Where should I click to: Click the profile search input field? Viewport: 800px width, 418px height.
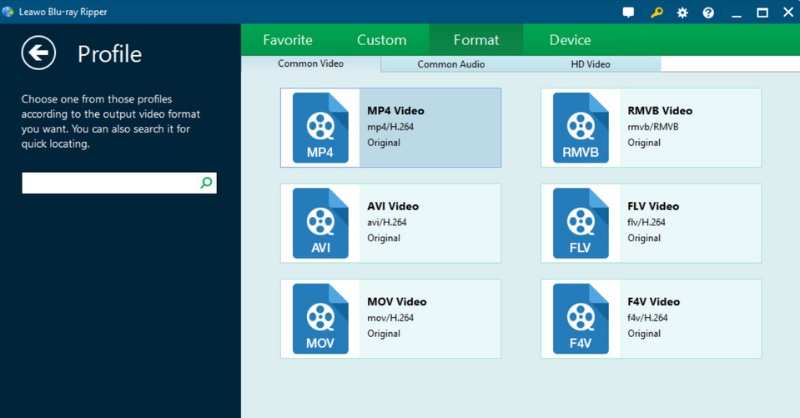[110, 183]
